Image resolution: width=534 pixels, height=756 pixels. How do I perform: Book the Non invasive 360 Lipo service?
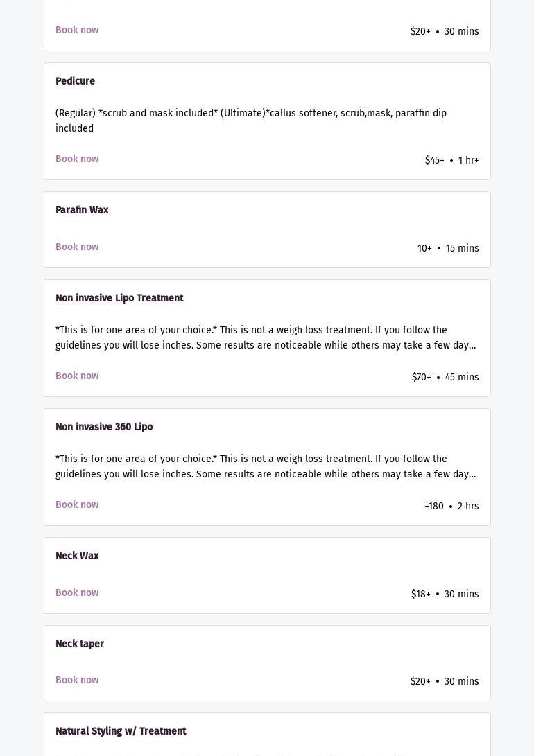click(77, 504)
